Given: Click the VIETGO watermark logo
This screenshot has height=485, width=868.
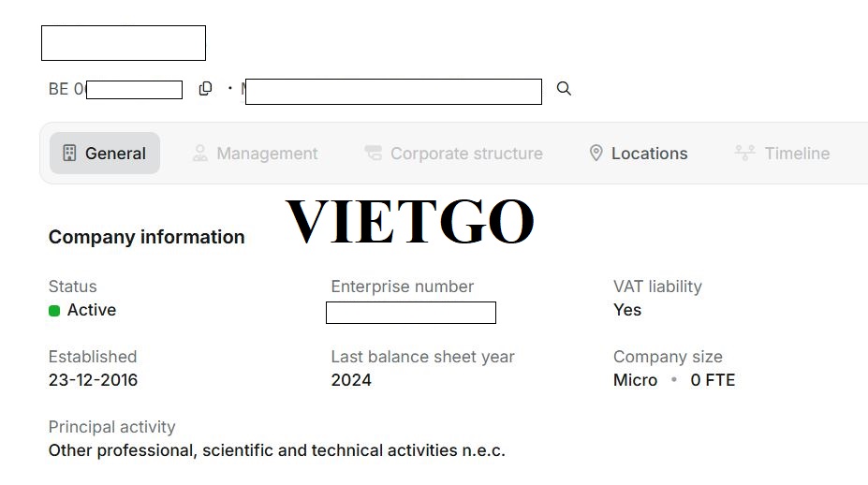Looking at the screenshot, I should pyautogui.click(x=409, y=222).
